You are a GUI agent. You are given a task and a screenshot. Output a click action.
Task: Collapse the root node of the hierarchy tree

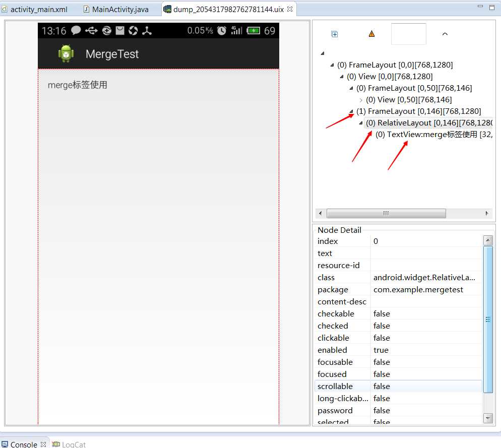pos(323,53)
